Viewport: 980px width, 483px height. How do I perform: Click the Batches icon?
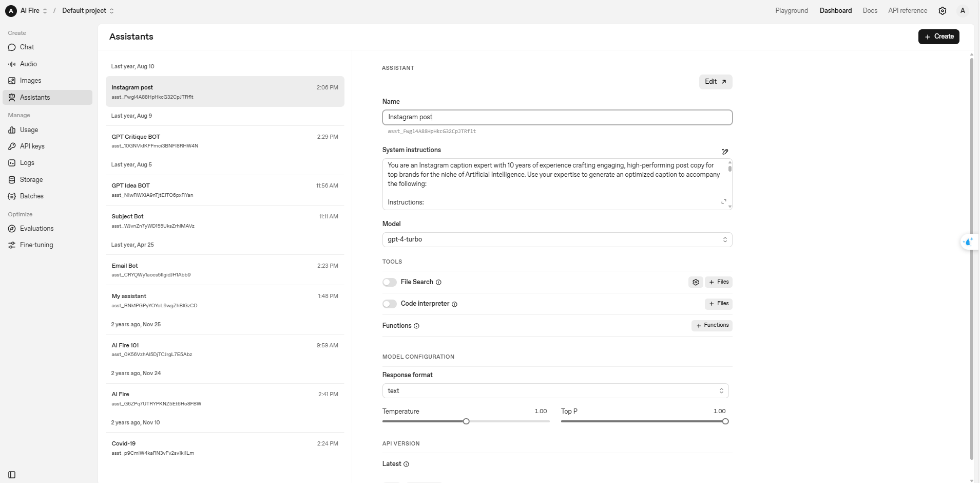pyautogui.click(x=12, y=196)
